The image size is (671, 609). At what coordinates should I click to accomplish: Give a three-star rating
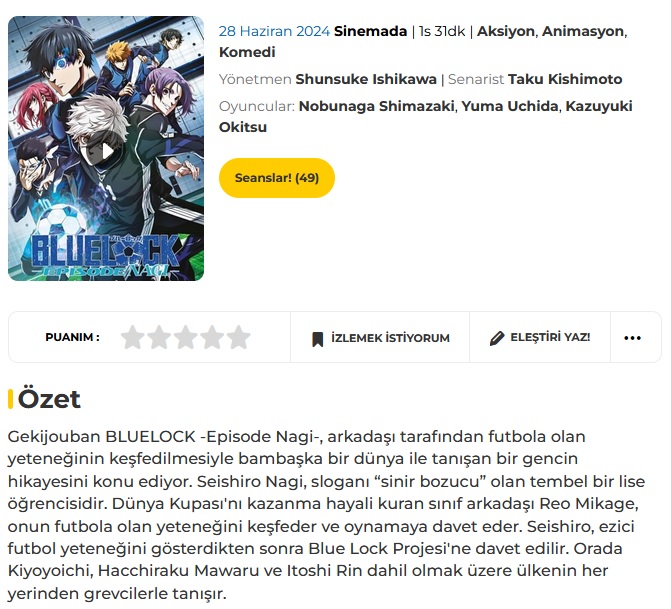[186, 337]
